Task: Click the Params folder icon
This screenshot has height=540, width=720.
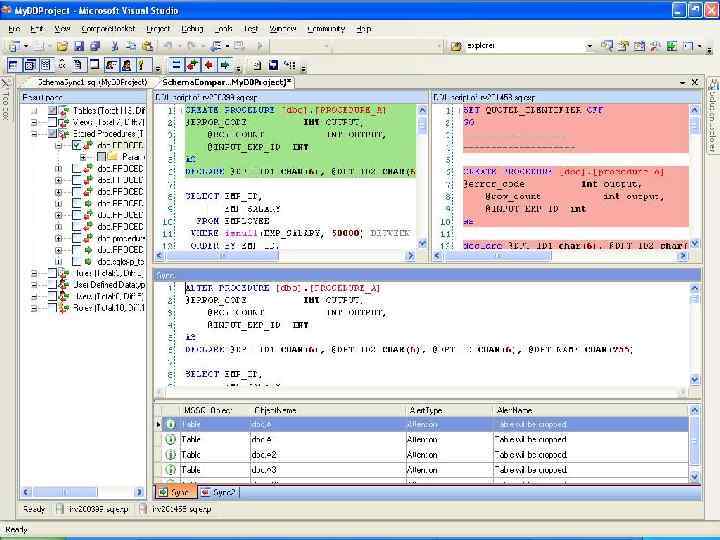Action: 112,157
